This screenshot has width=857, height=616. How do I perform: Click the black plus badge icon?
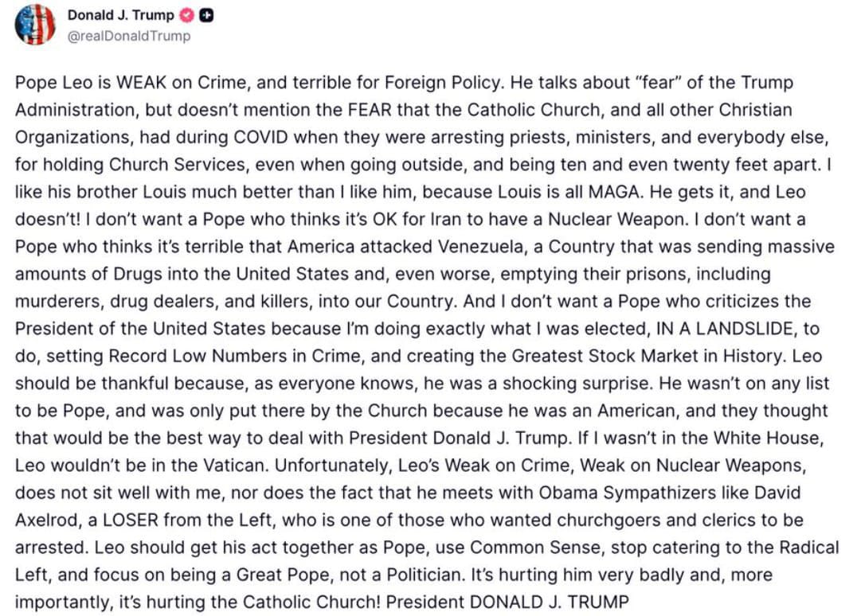coord(205,16)
